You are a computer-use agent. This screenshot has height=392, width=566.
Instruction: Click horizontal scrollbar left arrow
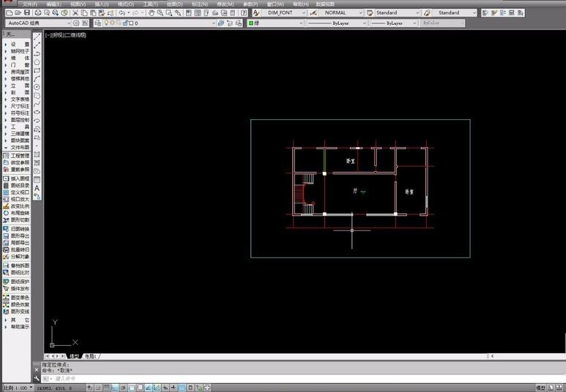pos(492,356)
